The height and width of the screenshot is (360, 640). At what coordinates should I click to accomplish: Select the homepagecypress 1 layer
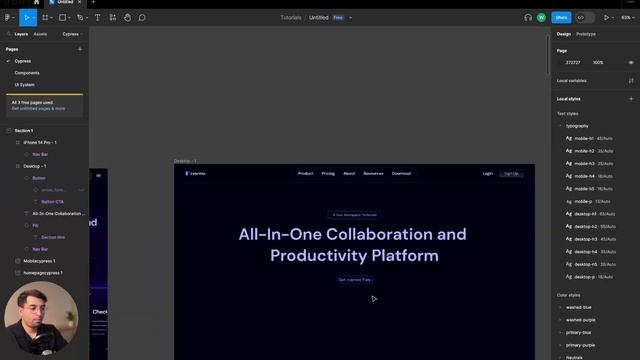pos(43,273)
